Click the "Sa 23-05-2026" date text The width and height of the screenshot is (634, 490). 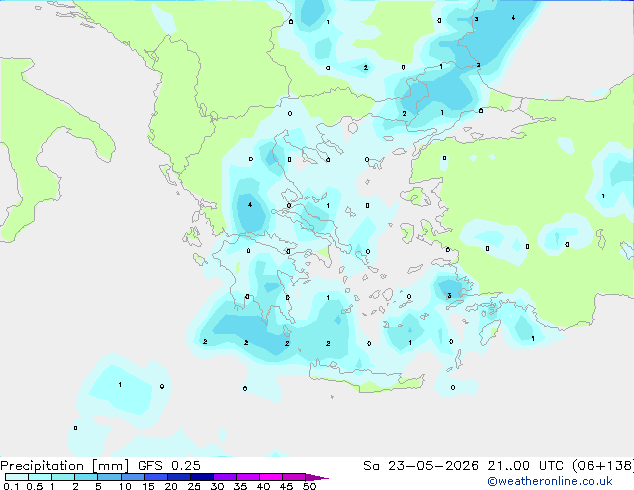421,466
